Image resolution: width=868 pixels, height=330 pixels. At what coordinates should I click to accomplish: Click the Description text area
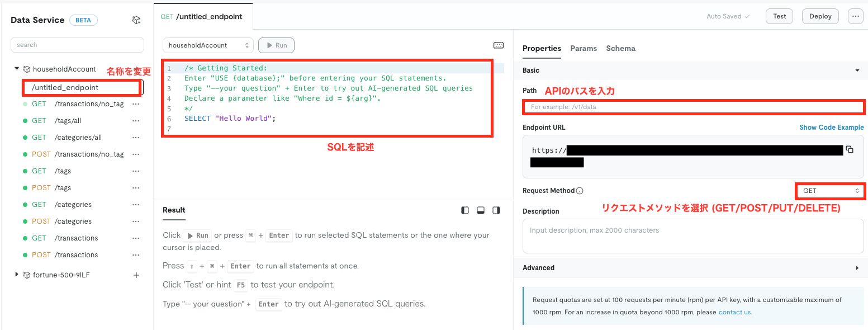coord(693,235)
